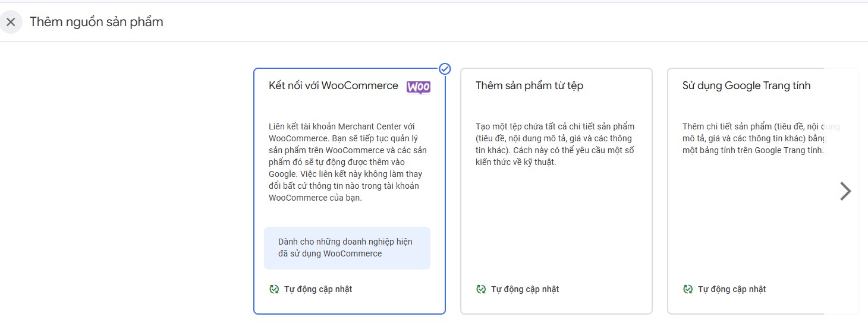The width and height of the screenshot is (868, 336).
Task: Click the 'Liên kết tài khoản Merchant Center' description
Action: pyautogui.click(x=348, y=162)
